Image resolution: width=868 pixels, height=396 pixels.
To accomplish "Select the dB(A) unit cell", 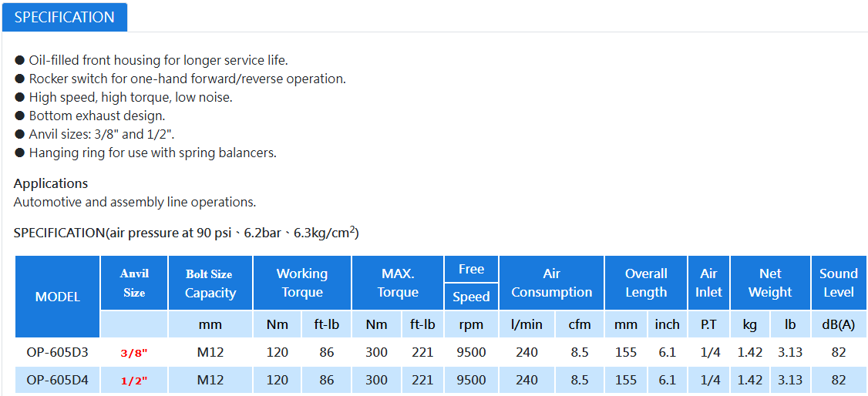I will pyautogui.click(x=839, y=324).
